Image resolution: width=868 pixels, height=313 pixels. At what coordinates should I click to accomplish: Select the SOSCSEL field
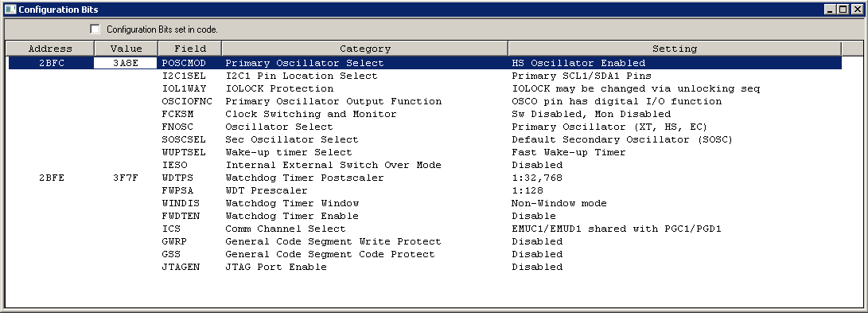pyautogui.click(x=184, y=139)
